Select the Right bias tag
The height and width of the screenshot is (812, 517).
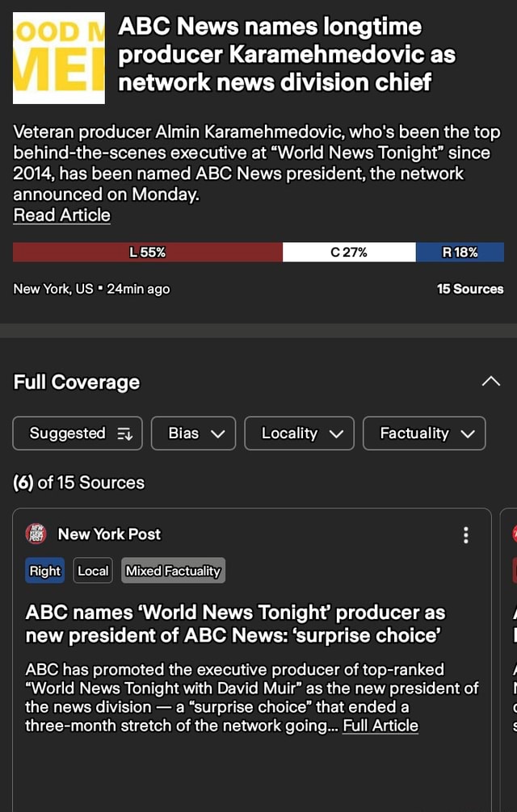44,571
